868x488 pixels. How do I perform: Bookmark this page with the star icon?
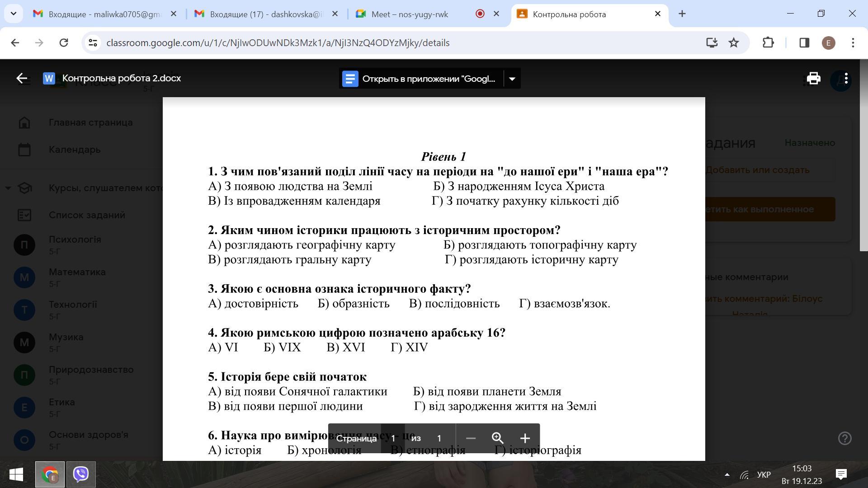(734, 42)
